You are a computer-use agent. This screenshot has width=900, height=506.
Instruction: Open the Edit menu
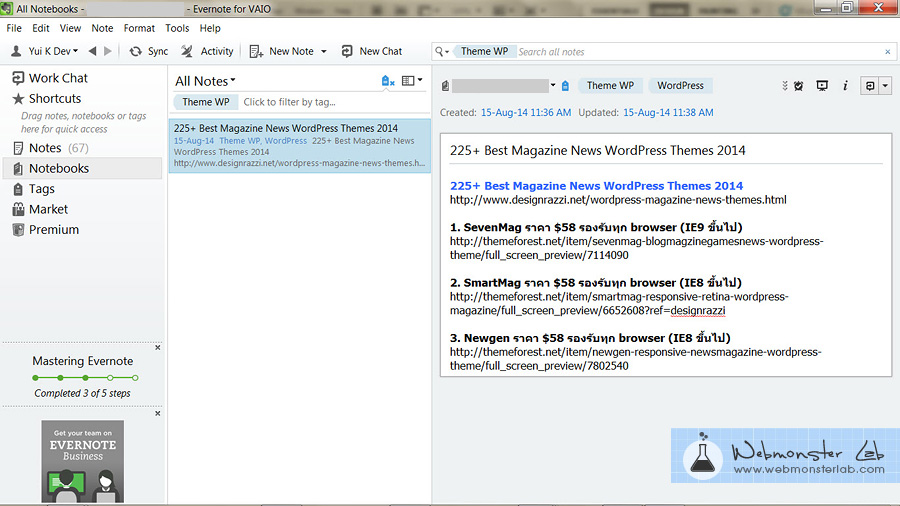click(41, 28)
